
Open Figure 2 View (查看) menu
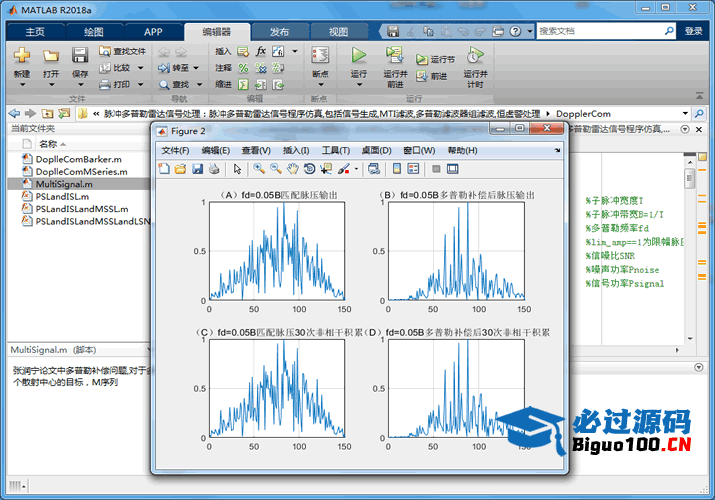(x=256, y=150)
